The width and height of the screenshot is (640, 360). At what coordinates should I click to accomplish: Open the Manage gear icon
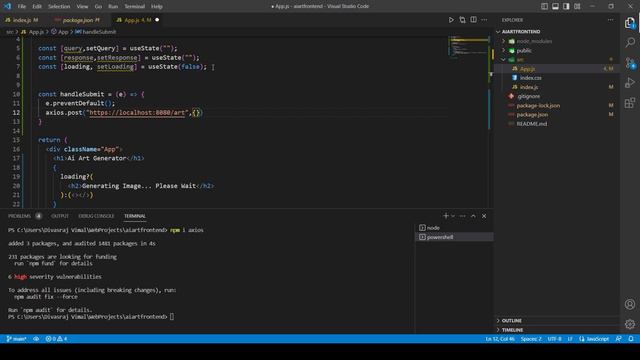pos(630,324)
